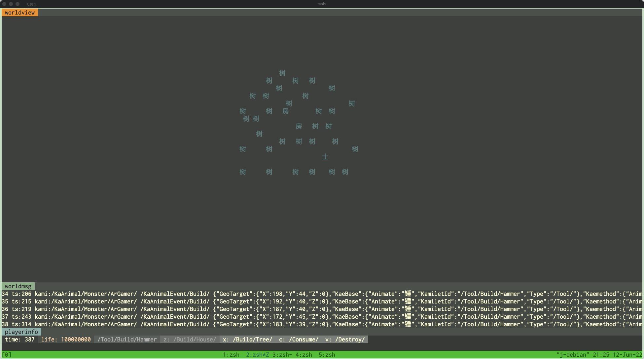Click log entry 36 at ts:219
The height and width of the screenshot is (359, 644).
22,309
